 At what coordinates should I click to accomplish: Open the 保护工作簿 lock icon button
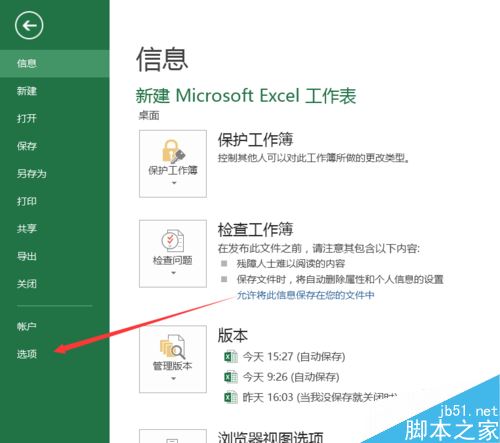point(173,164)
